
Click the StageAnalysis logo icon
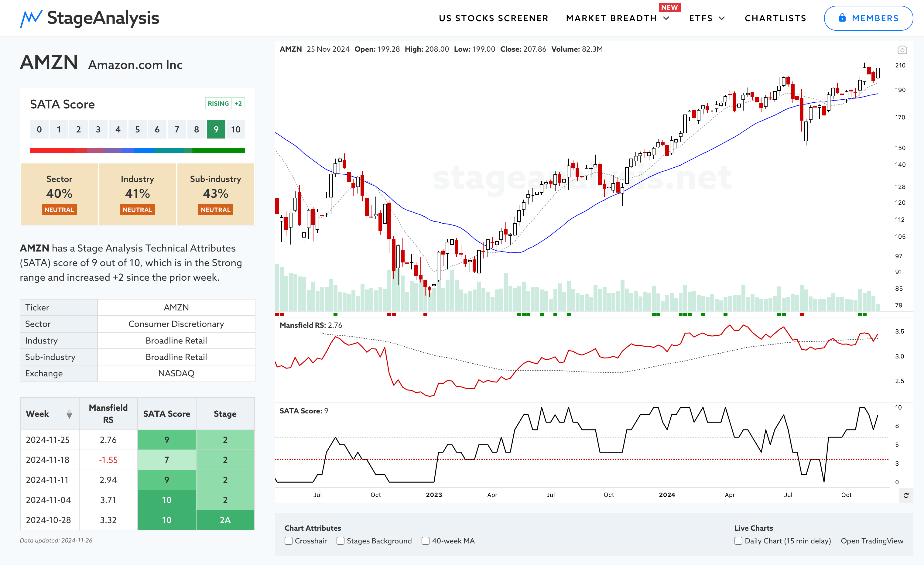[31, 18]
